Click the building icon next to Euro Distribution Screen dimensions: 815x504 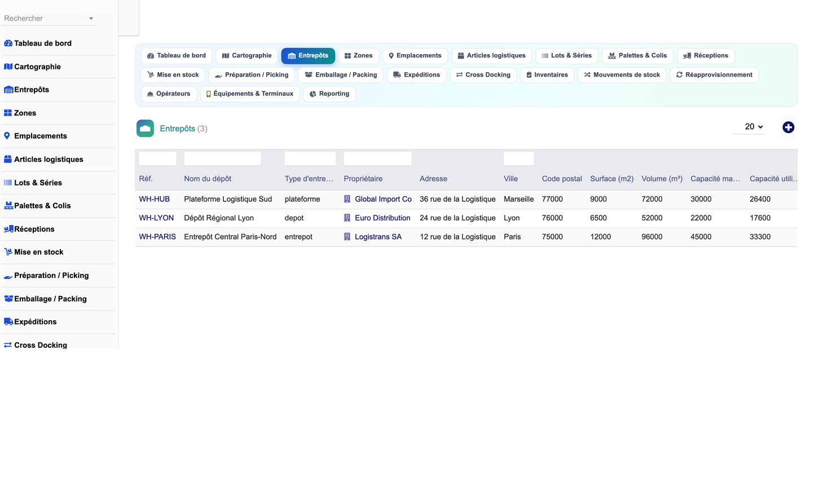click(347, 218)
